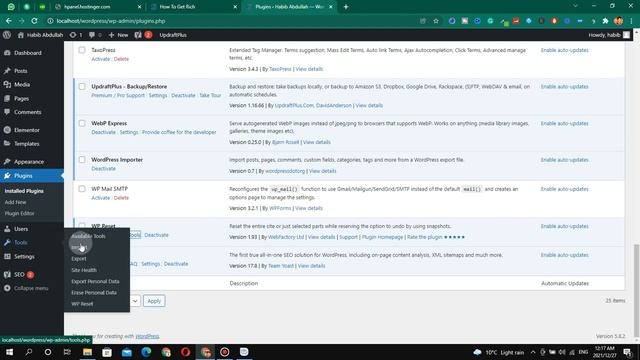Open the Bulk actions dropdown arrow

point(135,301)
